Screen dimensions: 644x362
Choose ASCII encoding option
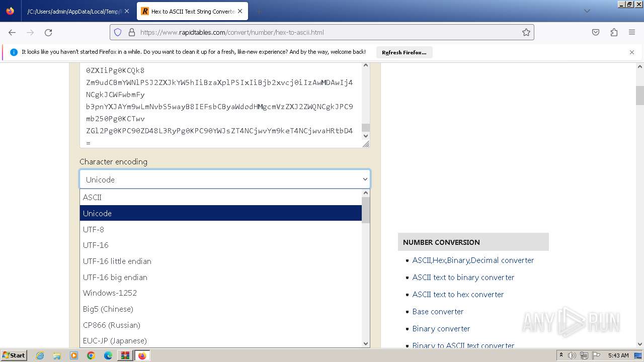click(220, 198)
